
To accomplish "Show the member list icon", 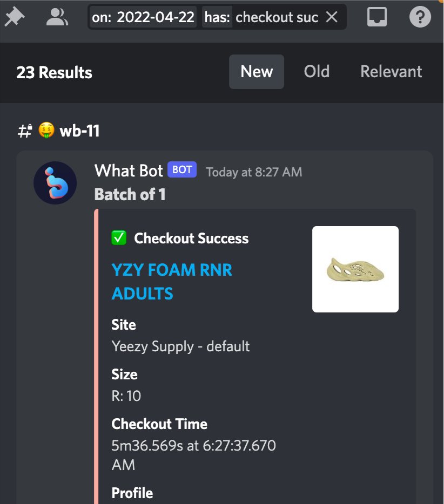I will pyautogui.click(x=57, y=17).
